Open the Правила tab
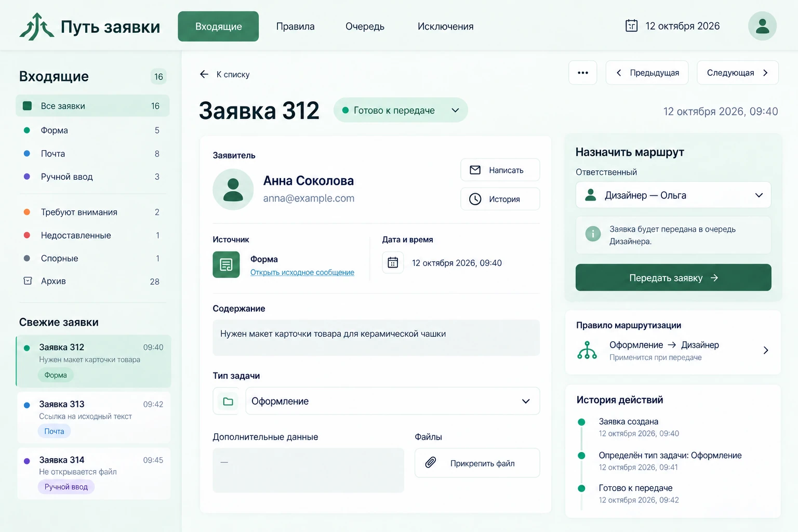798x532 pixels. click(295, 26)
